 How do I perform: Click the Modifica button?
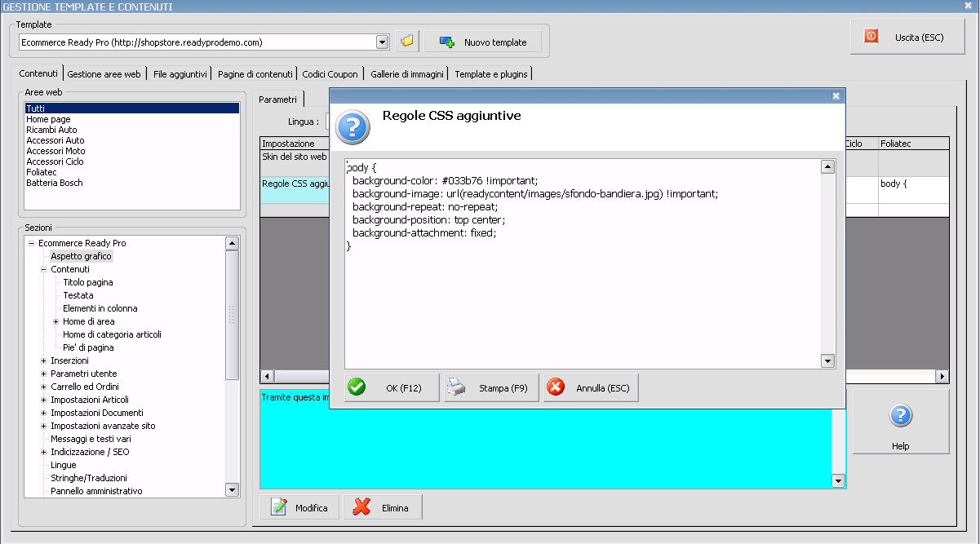(x=300, y=507)
